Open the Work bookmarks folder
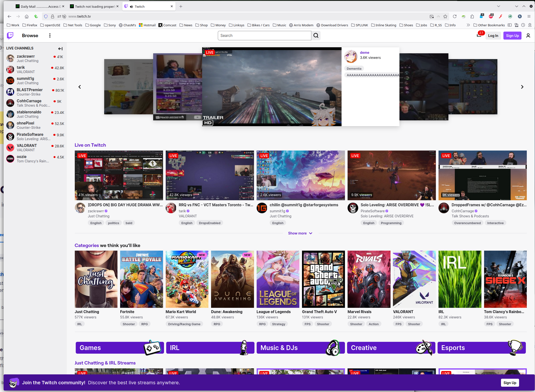 click(13, 25)
